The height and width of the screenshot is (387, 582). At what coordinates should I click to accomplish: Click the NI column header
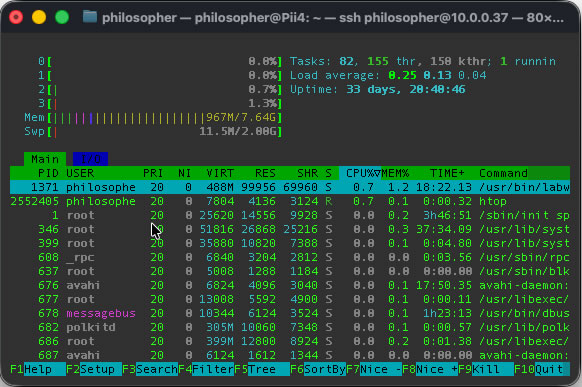tap(184, 173)
